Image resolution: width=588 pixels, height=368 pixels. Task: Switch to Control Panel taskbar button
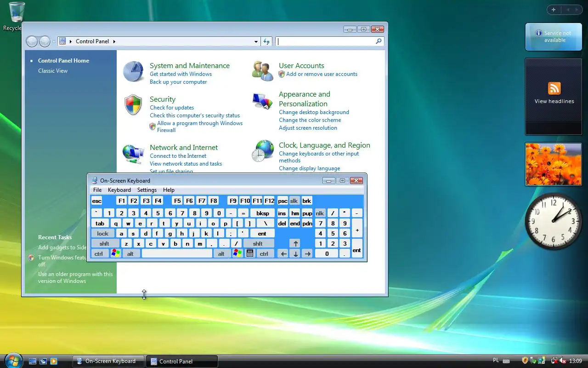[181, 361]
